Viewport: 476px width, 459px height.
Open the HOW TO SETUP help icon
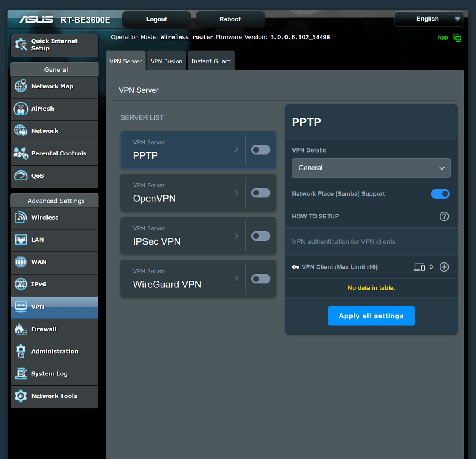444,216
